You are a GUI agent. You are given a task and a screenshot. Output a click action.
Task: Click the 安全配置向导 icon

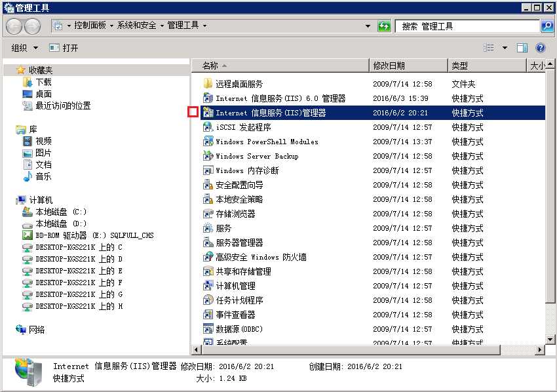tap(208, 185)
